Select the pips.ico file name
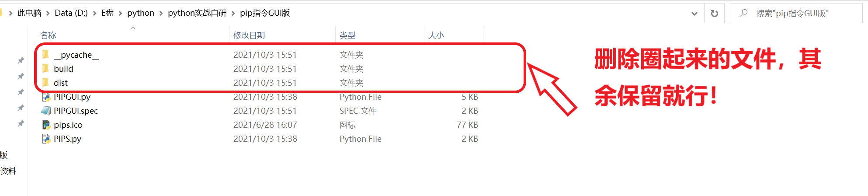Image resolution: width=868 pixels, height=196 pixels. (x=68, y=125)
